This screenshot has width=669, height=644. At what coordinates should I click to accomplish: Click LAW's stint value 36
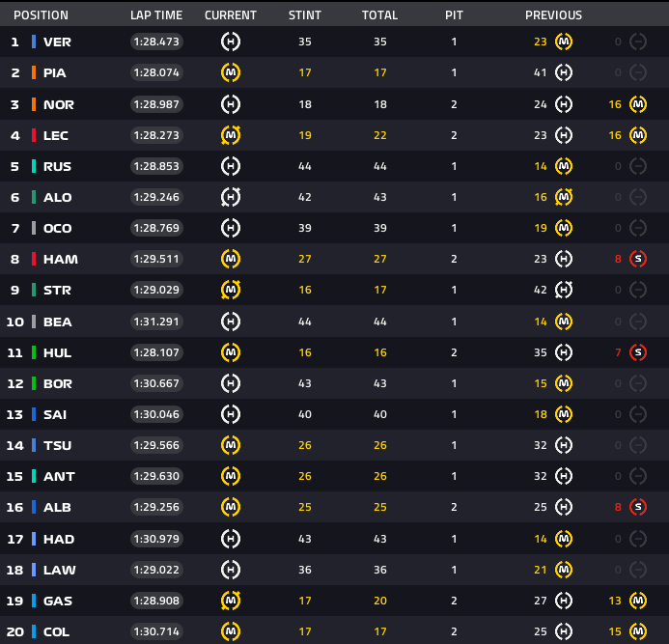click(305, 570)
